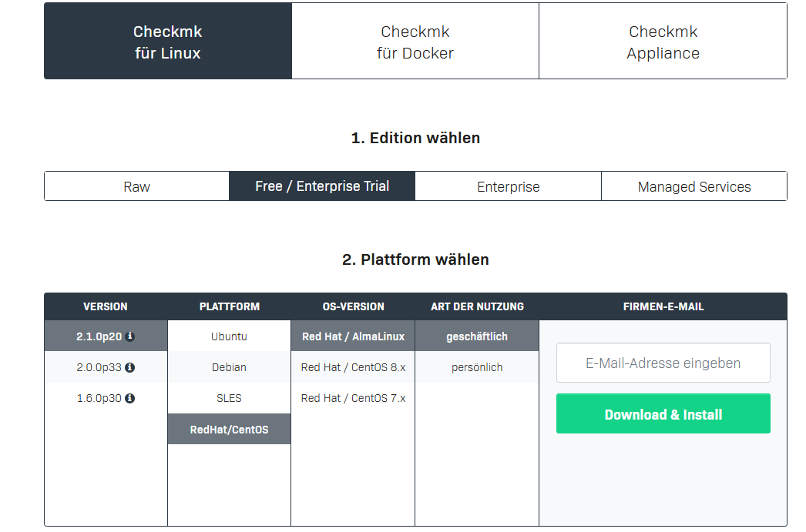Choose Ubuntu as the platform
Viewport: 806px width, 532px height.
(x=229, y=336)
